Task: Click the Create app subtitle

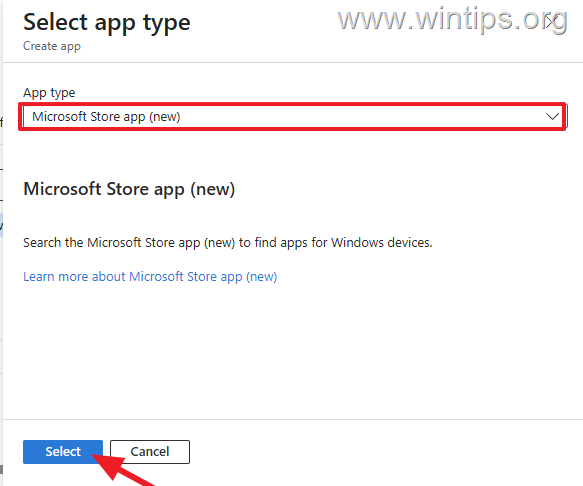Action: point(52,46)
